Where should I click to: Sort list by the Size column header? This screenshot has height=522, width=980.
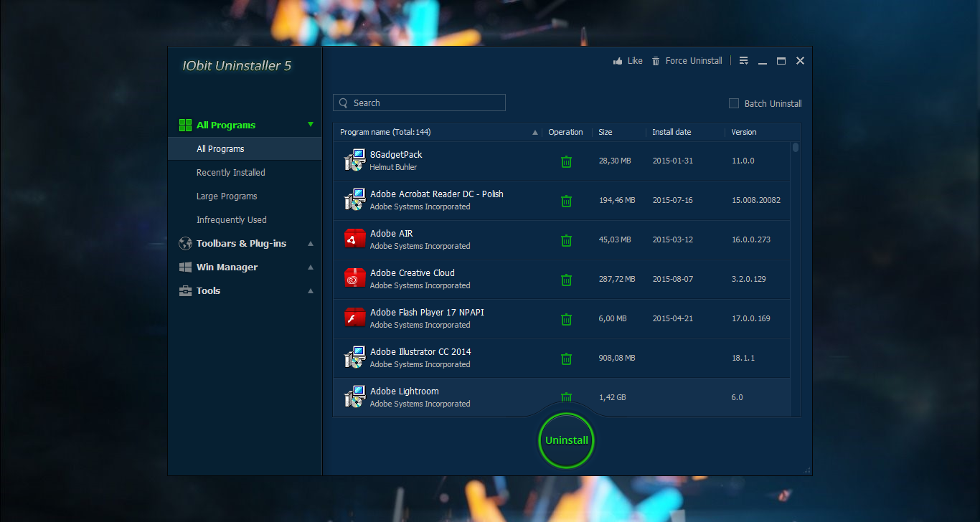[x=606, y=132]
